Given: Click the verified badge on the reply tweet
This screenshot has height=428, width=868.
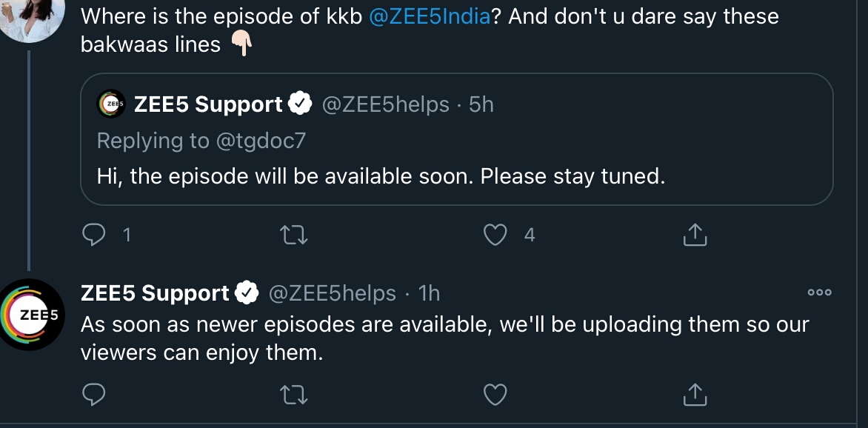Looking at the screenshot, I should point(245,293).
